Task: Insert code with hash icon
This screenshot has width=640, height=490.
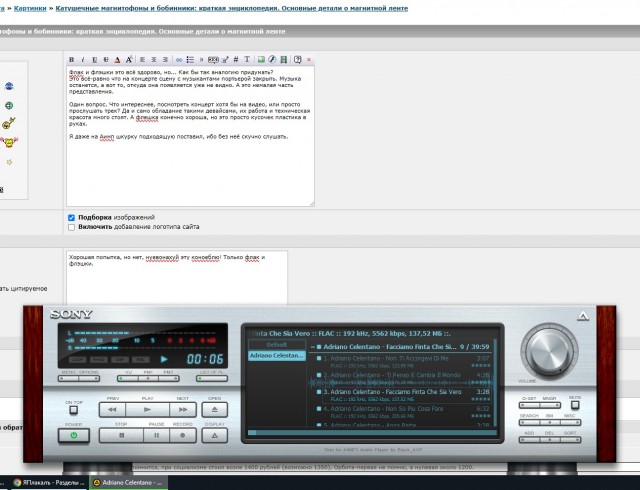Action: pos(236,60)
